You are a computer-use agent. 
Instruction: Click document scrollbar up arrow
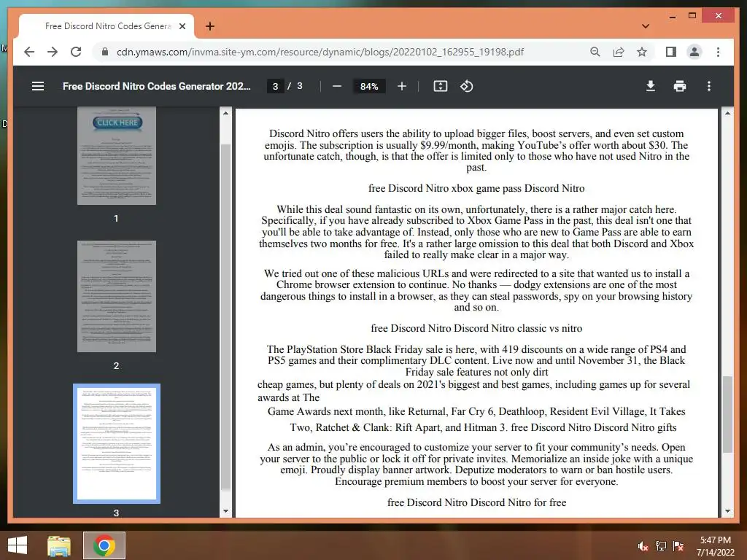pyautogui.click(x=727, y=113)
